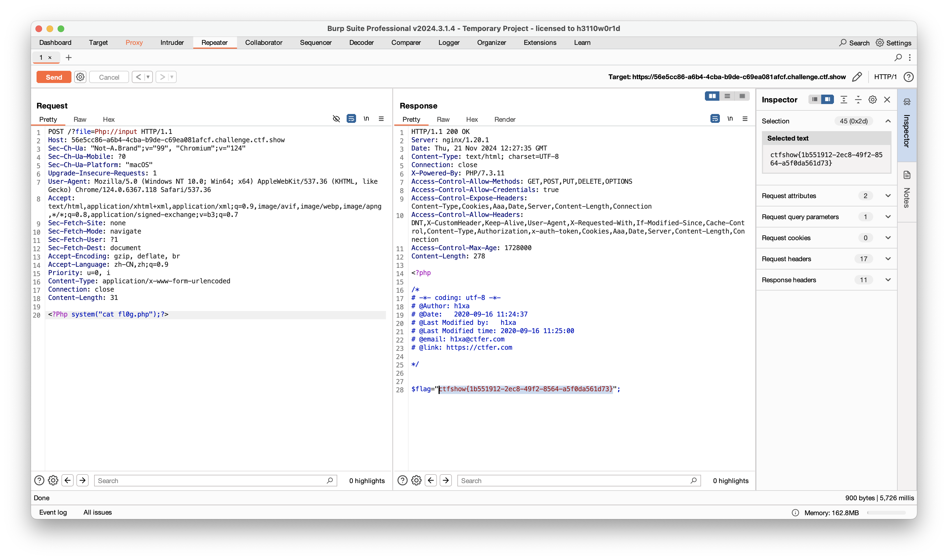This screenshot has width=948, height=560.
Task: Click the memory usage bar
Action: coord(887,513)
